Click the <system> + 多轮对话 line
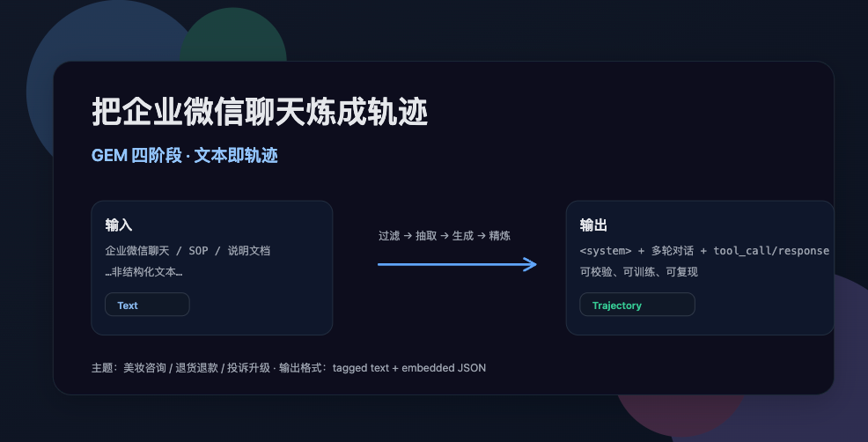The height and width of the screenshot is (442, 868). [x=704, y=251]
